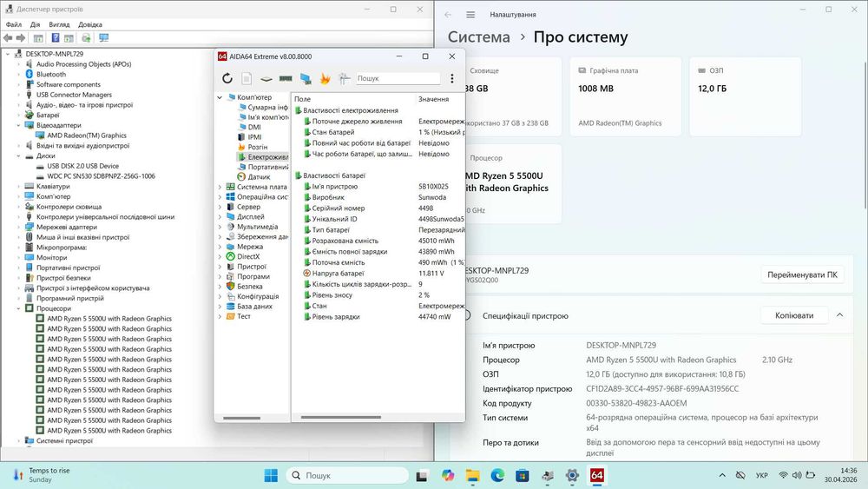Click the AIDA64 monitor diagnostics icon

click(306, 79)
